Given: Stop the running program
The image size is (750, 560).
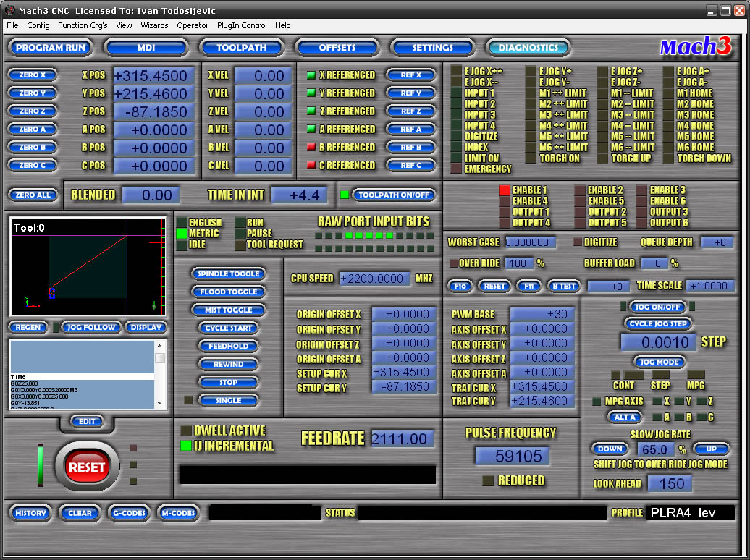Looking at the screenshot, I should pyautogui.click(x=229, y=383).
